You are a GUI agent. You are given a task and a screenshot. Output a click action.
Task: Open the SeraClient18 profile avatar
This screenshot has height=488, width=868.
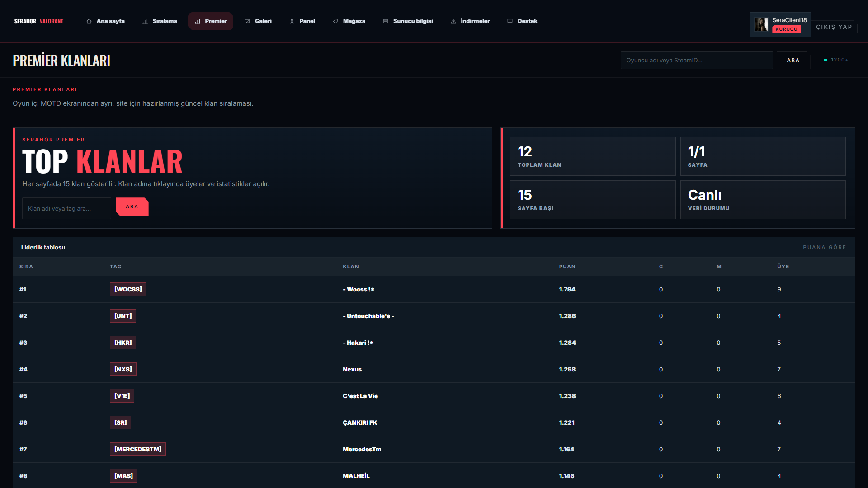coord(761,24)
